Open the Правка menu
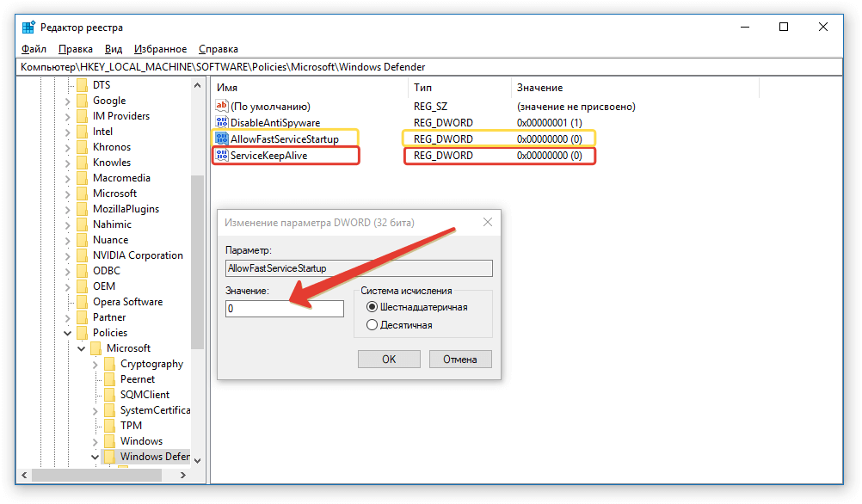Image resolution: width=862 pixels, height=504 pixels. tap(76, 49)
